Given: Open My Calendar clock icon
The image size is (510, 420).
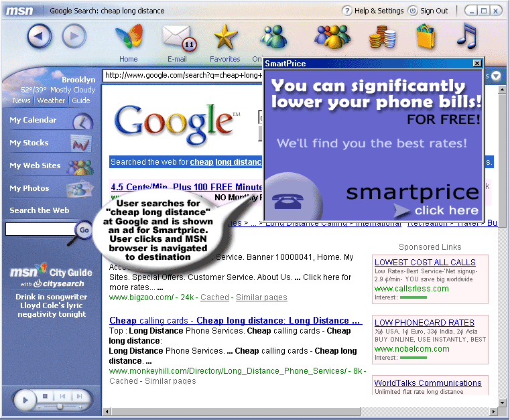Looking at the screenshot, I should coord(82,122).
